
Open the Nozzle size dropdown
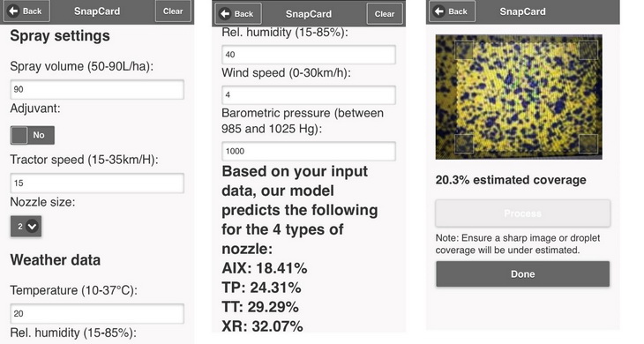(x=26, y=226)
